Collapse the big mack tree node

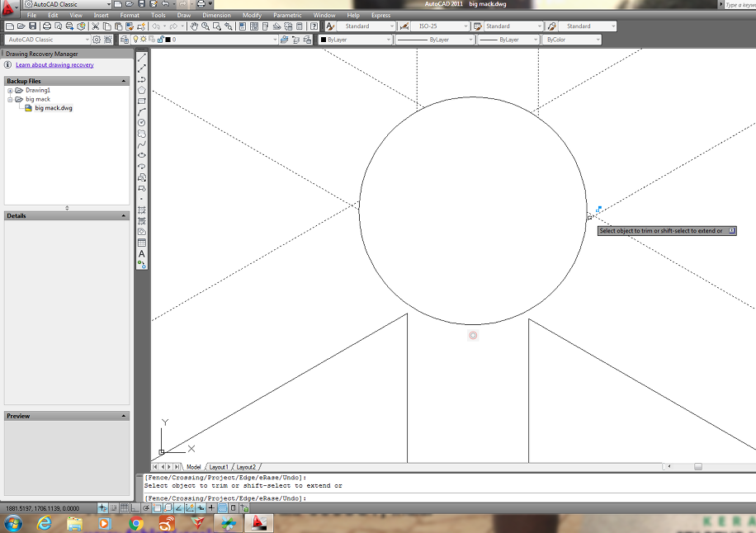coord(10,99)
